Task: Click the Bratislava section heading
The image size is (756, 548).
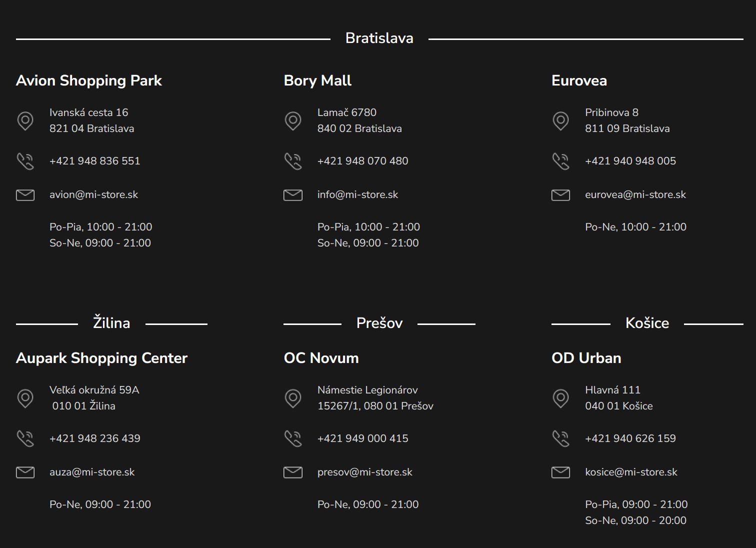Action: 379,38
